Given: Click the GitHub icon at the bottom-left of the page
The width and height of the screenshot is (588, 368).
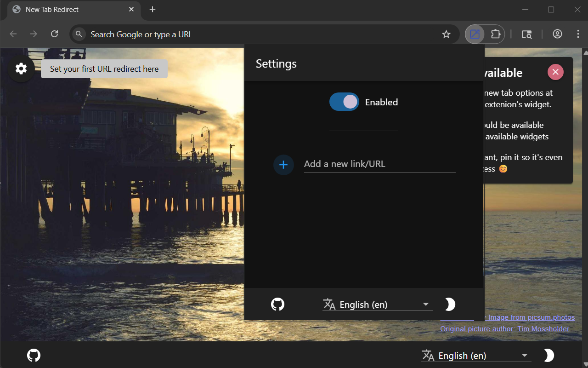Looking at the screenshot, I should (34, 355).
